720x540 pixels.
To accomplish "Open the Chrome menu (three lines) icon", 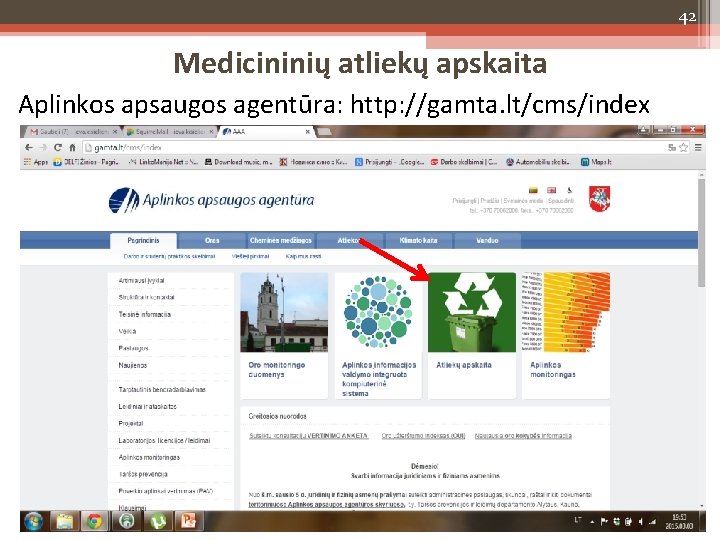I will pyautogui.click(x=698, y=147).
